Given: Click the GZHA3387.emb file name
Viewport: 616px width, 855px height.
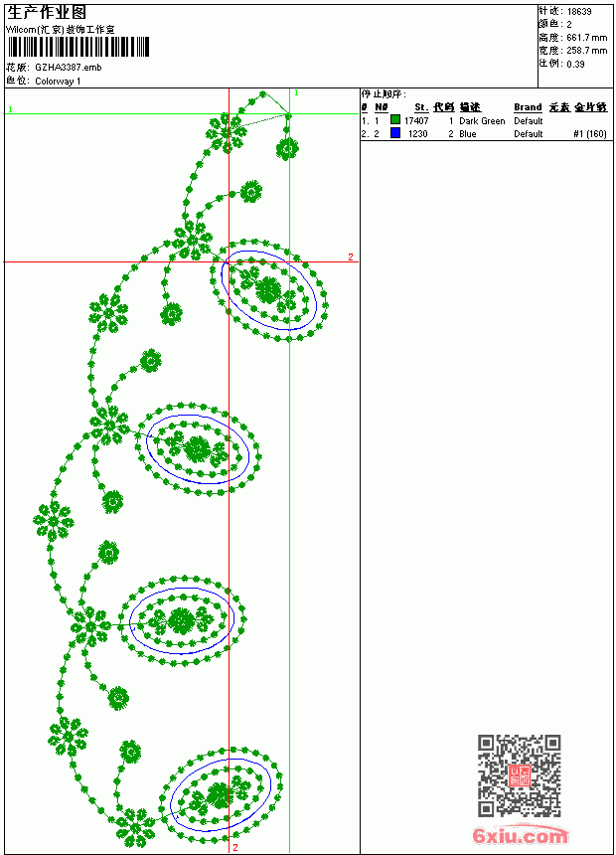Looking at the screenshot, I should pos(69,67).
